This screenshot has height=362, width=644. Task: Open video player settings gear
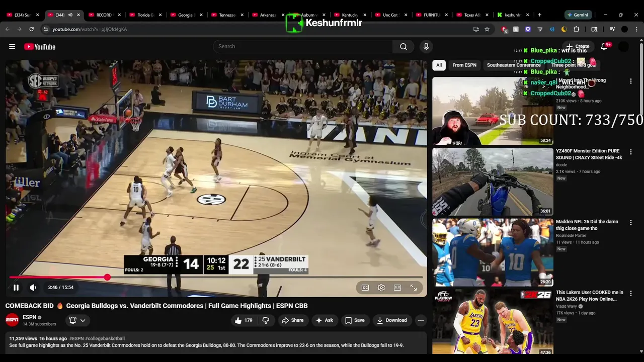(381, 288)
